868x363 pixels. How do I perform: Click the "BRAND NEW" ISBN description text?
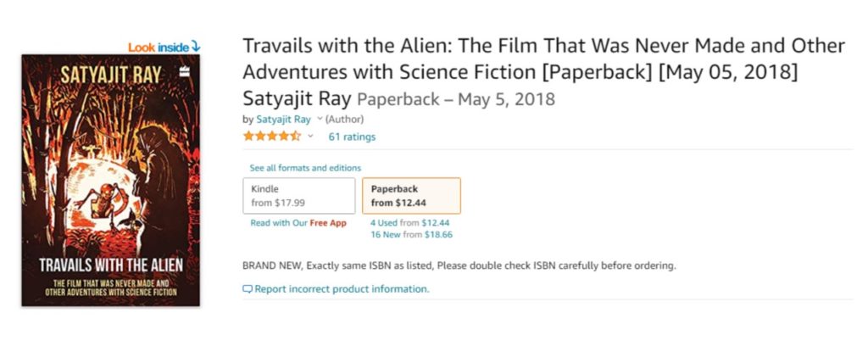(x=459, y=265)
